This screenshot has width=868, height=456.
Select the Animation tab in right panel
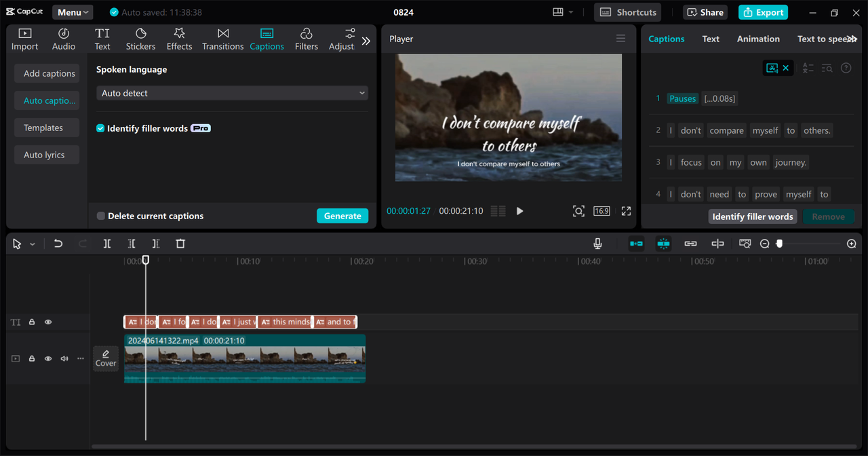click(758, 39)
